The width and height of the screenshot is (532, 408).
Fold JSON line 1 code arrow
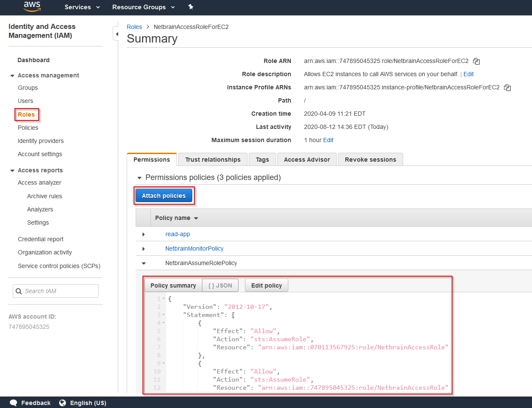tap(163, 299)
